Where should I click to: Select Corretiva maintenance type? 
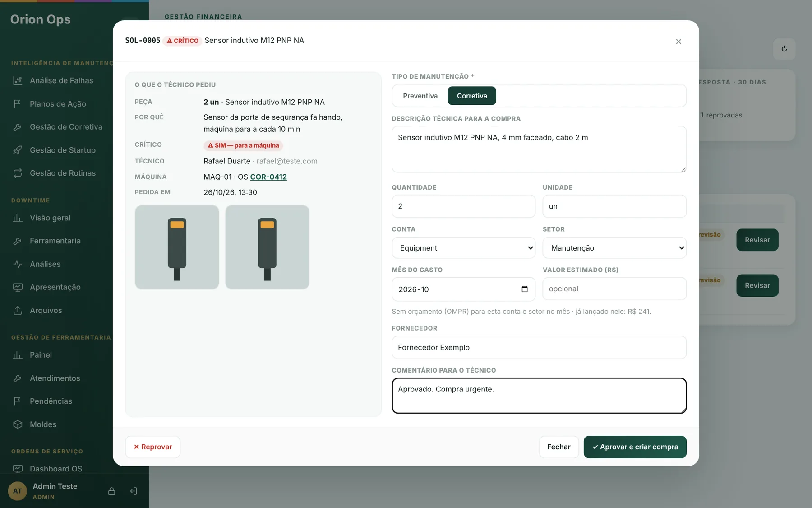(472, 96)
